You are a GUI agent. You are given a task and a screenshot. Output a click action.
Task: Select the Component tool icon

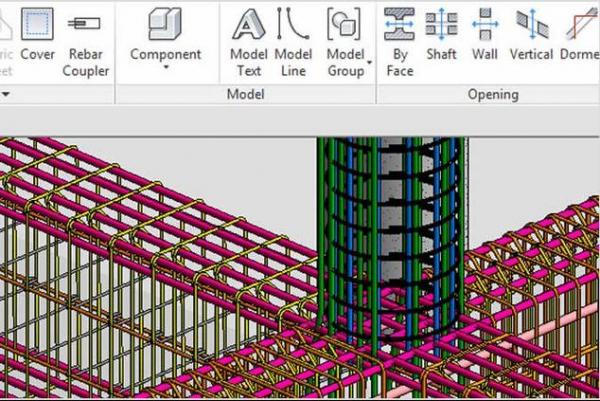[x=165, y=23]
